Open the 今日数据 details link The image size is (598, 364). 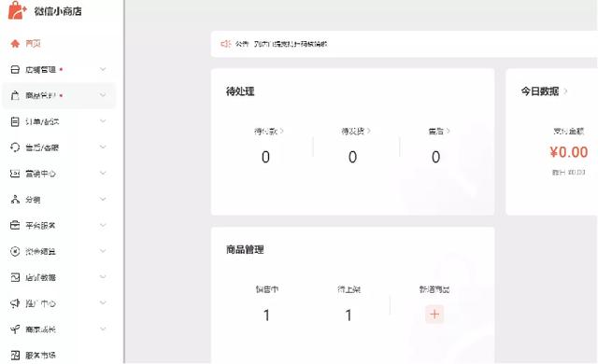tap(544, 91)
